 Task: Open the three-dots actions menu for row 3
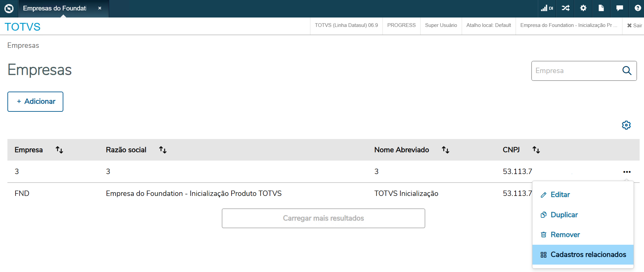(627, 172)
